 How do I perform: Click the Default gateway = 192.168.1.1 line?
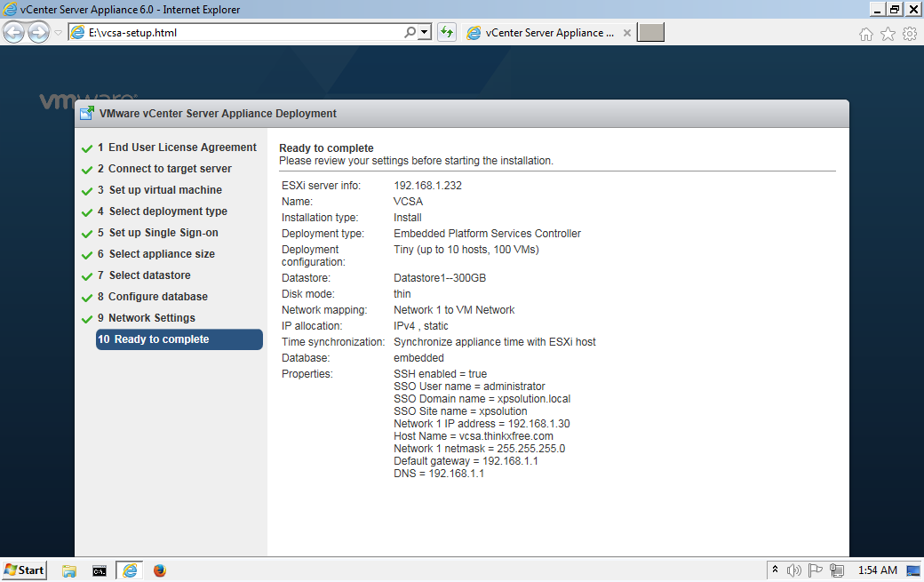coord(466,460)
